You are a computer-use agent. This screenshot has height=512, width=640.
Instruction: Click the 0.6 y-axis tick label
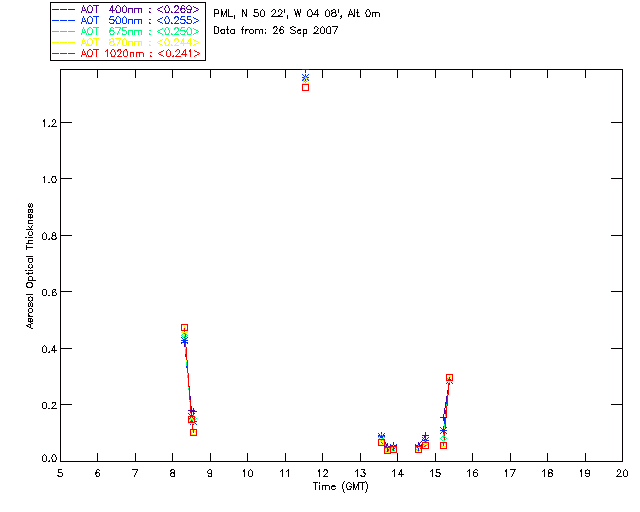pyautogui.click(x=49, y=292)
